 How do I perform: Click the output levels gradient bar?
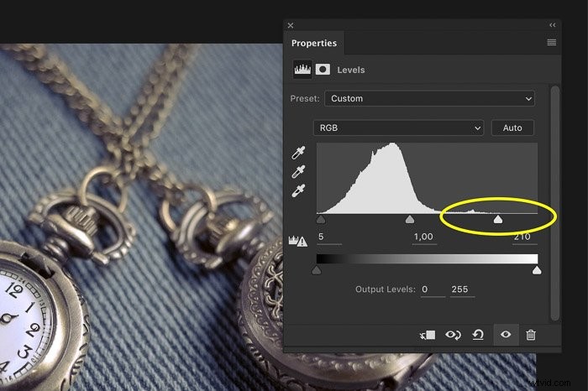click(x=427, y=258)
